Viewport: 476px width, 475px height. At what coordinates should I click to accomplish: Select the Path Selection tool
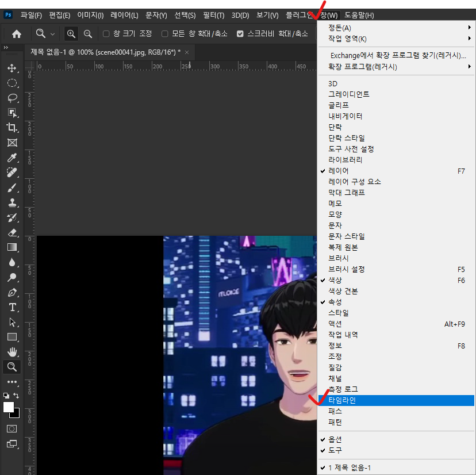click(12, 322)
